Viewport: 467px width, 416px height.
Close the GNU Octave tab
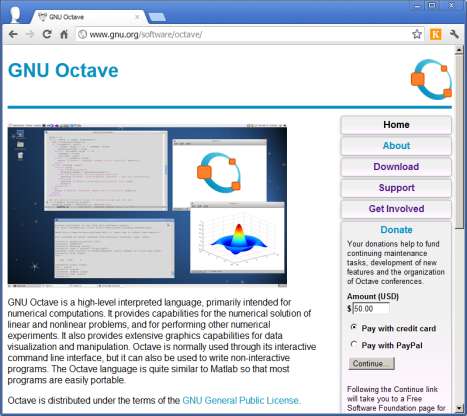[137, 17]
